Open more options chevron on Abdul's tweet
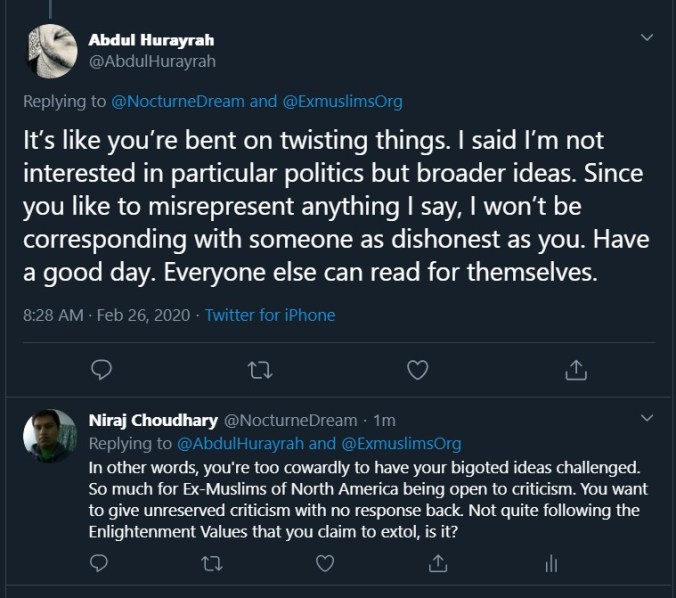This screenshot has width=676, height=598. coord(647,38)
